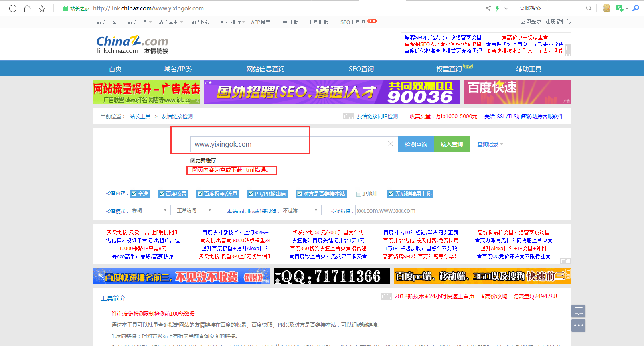Open the SEO查询 navigation tab
Screen dimensions: 644x346
[361, 69]
